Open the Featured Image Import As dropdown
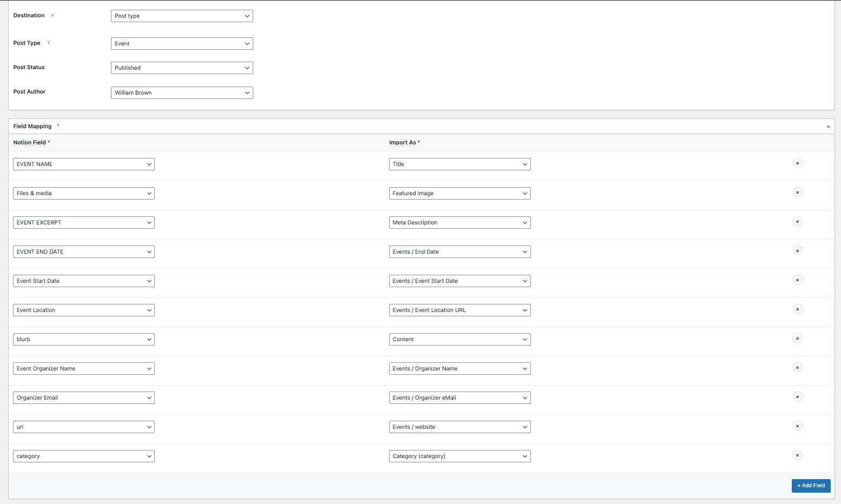The width and height of the screenshot is (841, 504). tap(460, 193)
